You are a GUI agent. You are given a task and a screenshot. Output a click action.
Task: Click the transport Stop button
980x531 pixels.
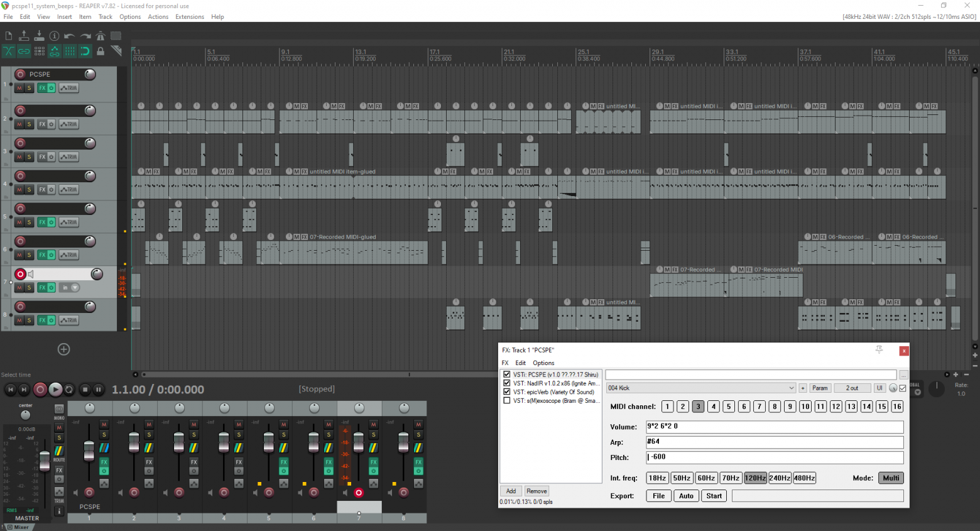tap(85, 390)
